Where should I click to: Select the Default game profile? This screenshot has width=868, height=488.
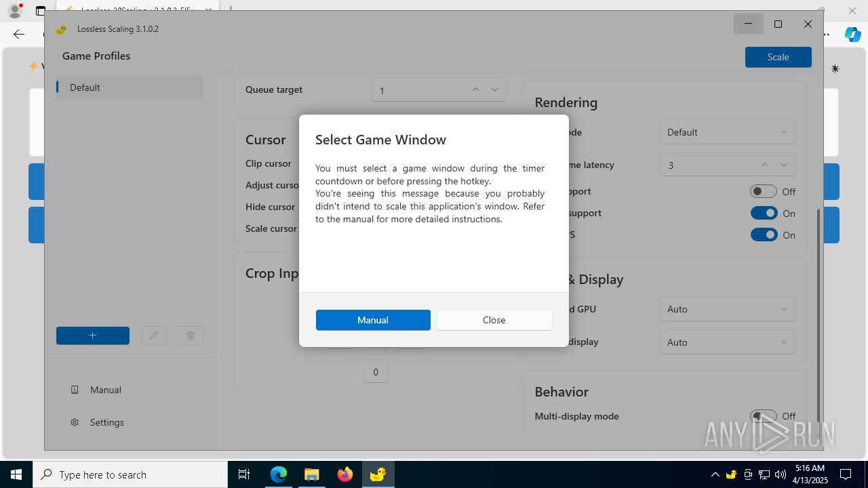coord(130,87)
